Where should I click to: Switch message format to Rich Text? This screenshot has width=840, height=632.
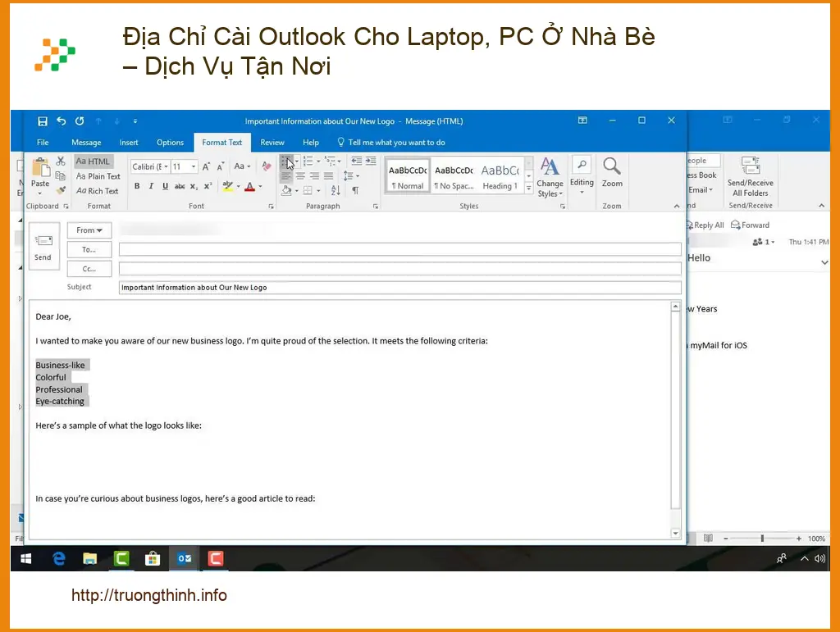pos(97,190)
